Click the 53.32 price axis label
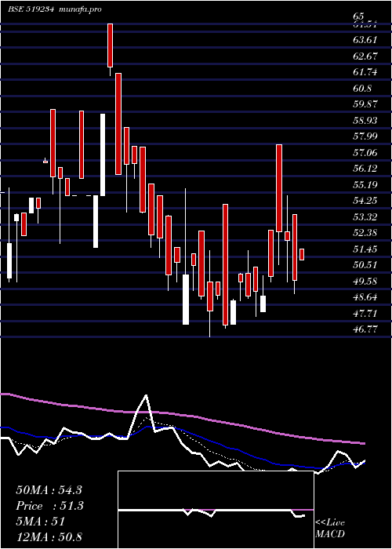The height and width of the screenshot is (549, 392). (x=365, y=216)
